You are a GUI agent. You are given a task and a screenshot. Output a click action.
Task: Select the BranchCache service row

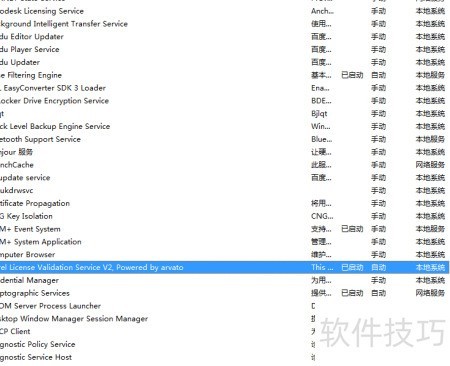point(225,165)
